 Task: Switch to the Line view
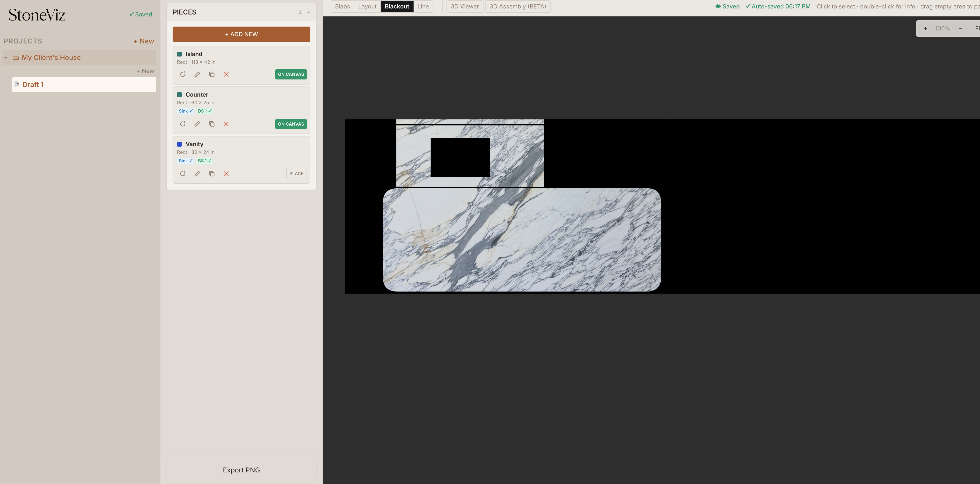click(x=423, y=7)
